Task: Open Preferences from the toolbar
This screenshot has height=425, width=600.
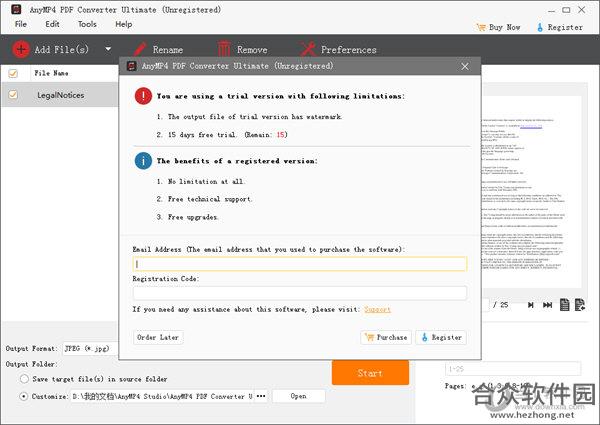Action: pyautogui.click(x=338, y=49)
